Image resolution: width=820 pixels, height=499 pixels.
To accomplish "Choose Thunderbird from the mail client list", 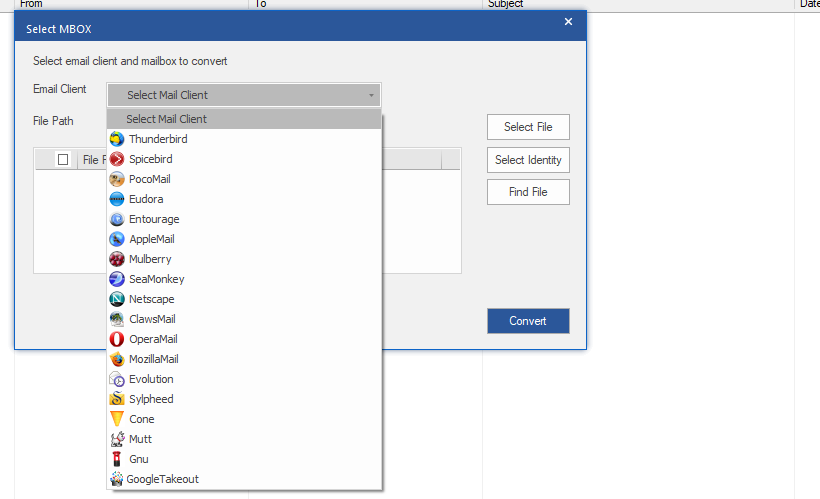I will click(244, 139).
